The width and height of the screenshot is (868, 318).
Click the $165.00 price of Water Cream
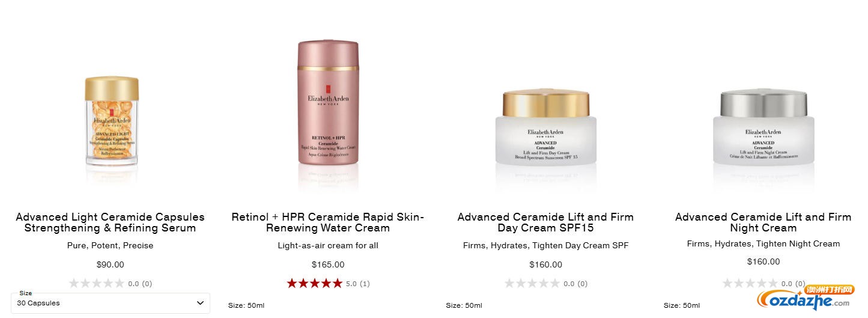point(328,264)
